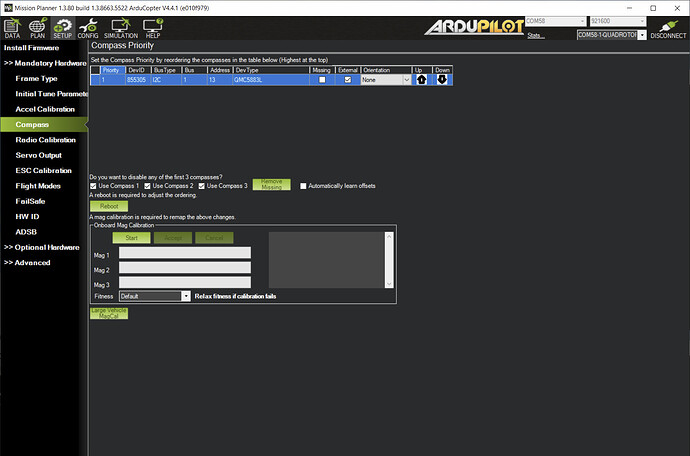
Task: Click the ArduPilot logo
Action: tap(474, 27)
